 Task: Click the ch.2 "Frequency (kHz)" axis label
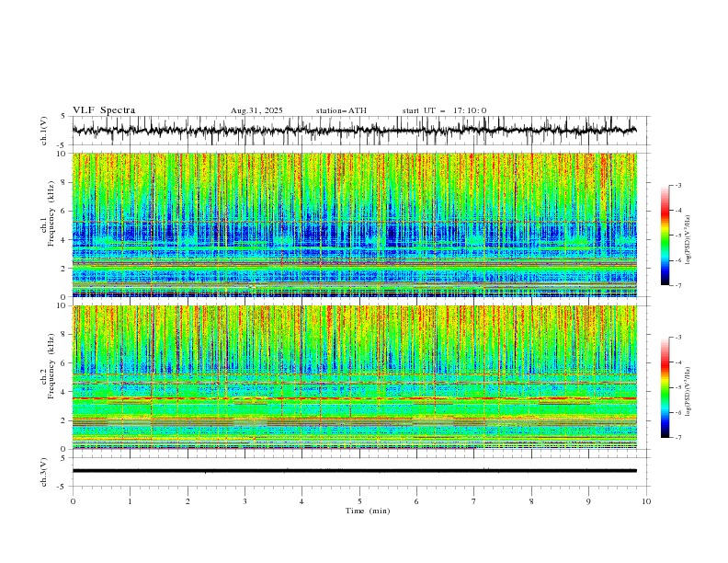pyautogui.click(x=51, y=366)
